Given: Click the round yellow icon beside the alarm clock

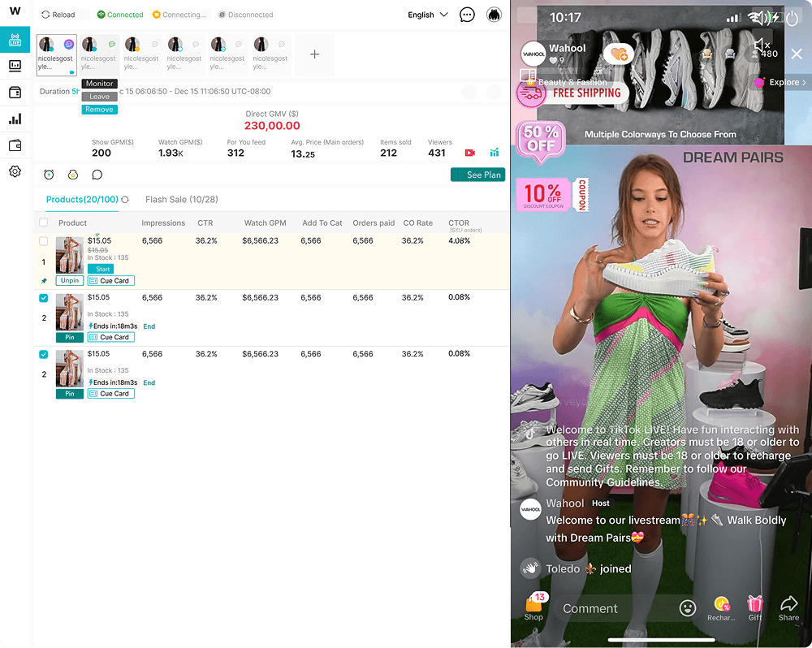Looking at the screenshot, I should click(73, 175).
